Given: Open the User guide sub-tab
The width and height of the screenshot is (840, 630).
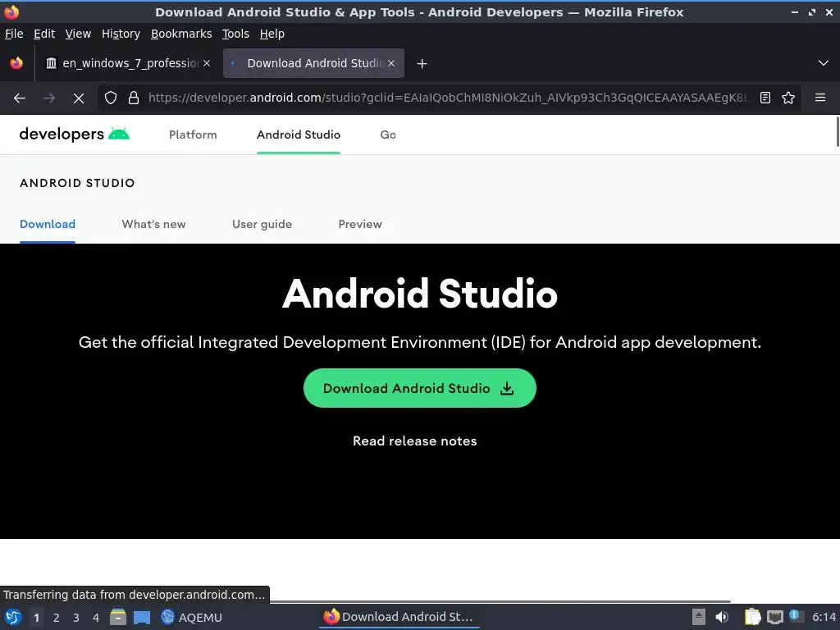Looking at the screenshot, I should 262,225.
